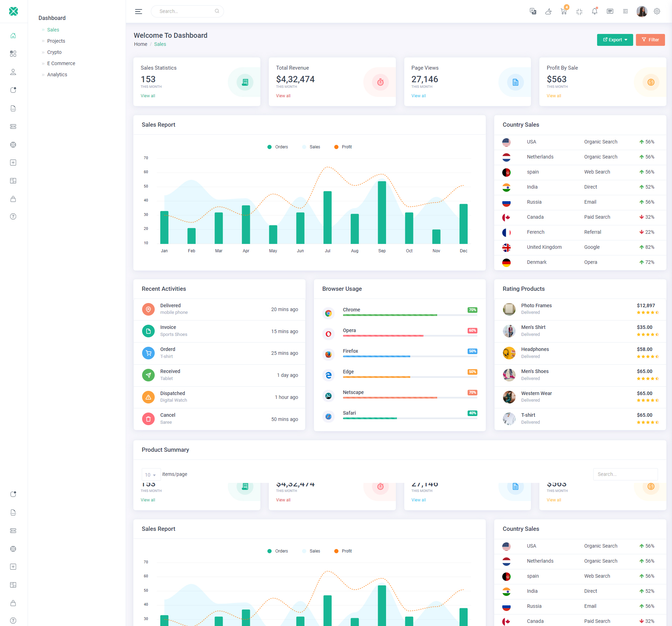672x626 pixels.
Task: Open the user profile sidebar icon
Action: [x=13, y=72]
